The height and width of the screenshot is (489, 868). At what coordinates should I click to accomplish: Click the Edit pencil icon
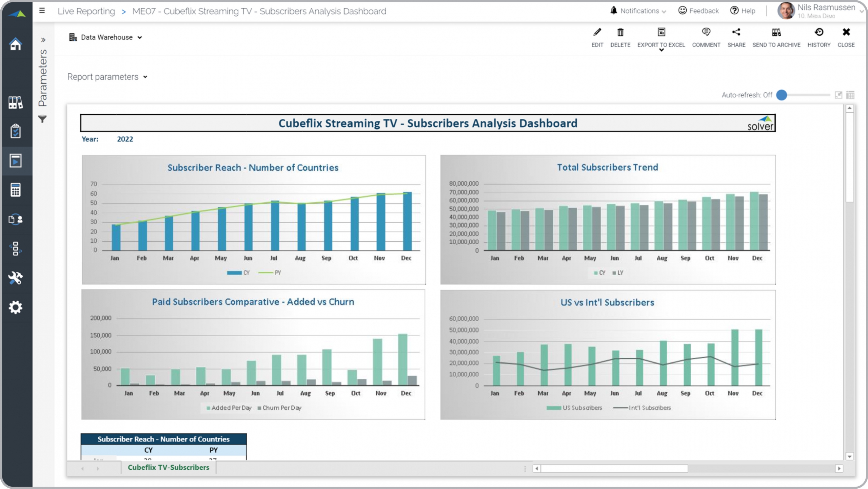pos(597,33)
